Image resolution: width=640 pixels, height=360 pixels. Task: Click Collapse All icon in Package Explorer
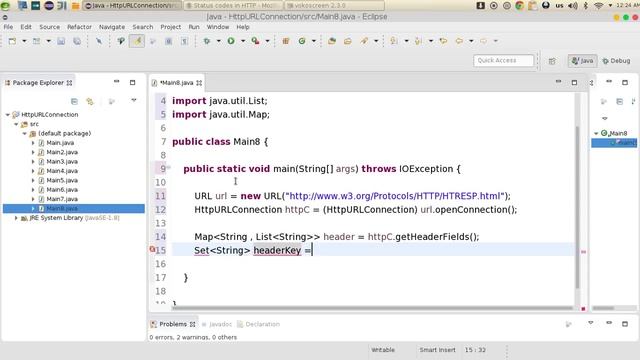74,101
